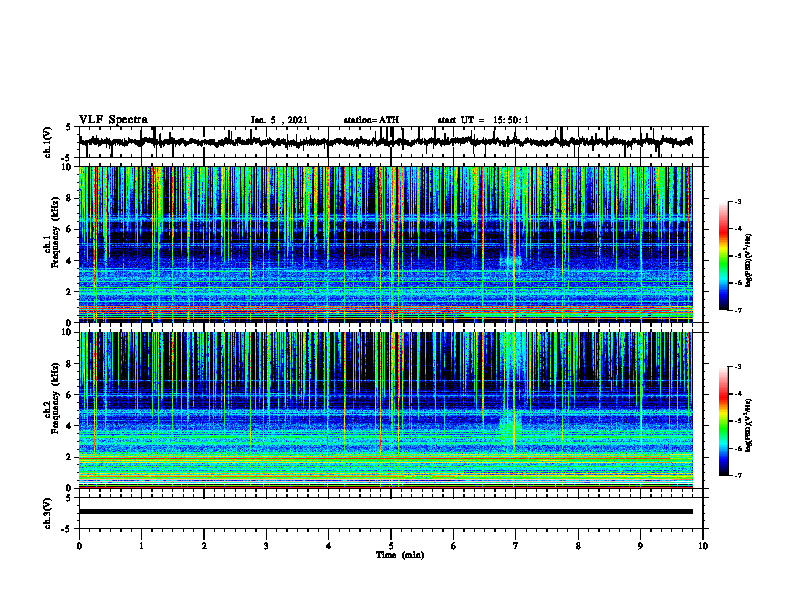Click the 'ch.1(V)' waveform axis label

point(48,142)
